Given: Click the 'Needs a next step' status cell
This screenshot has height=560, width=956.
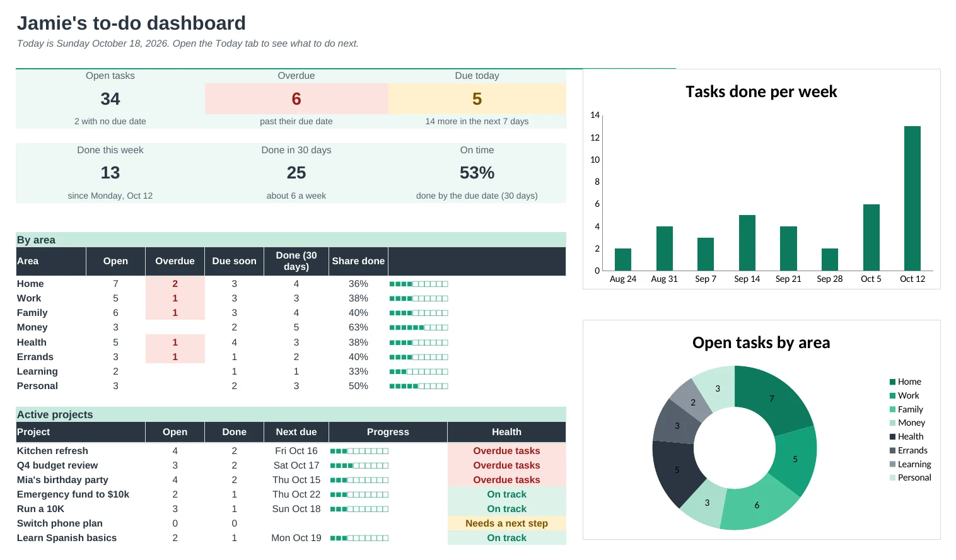Looking at the screenshot, I should pyautogui.click(x=507, y=523).
